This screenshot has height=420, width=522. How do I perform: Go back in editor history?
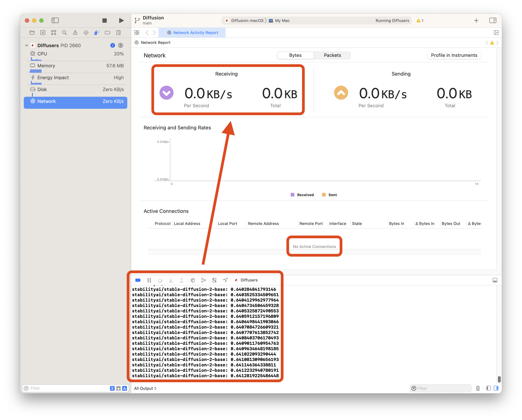tap(147, 32)
